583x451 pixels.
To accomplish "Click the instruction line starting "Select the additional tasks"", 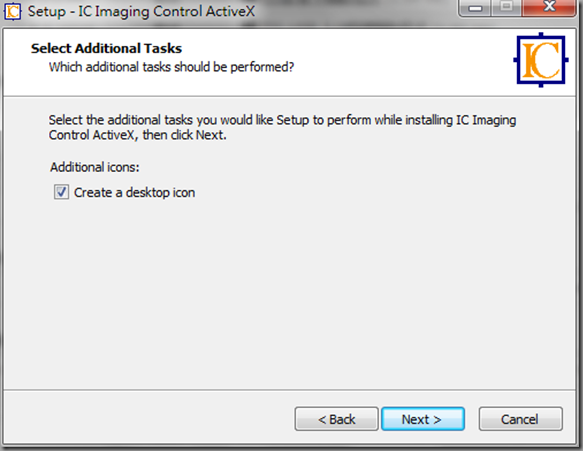I will click(282, 120).
